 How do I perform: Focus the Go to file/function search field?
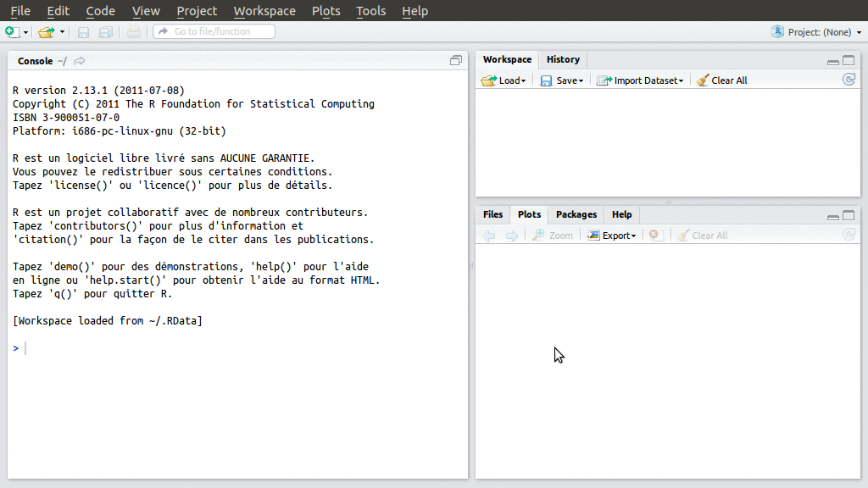[214, 31]
